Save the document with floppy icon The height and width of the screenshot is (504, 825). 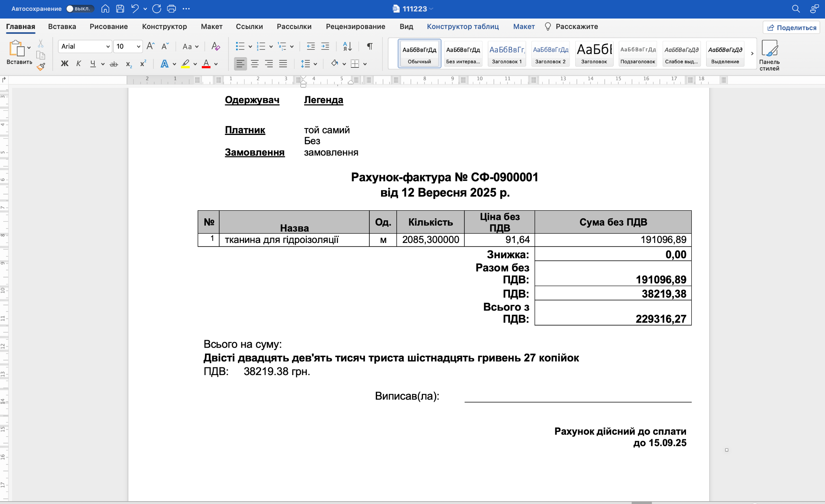tap(120, 8)
